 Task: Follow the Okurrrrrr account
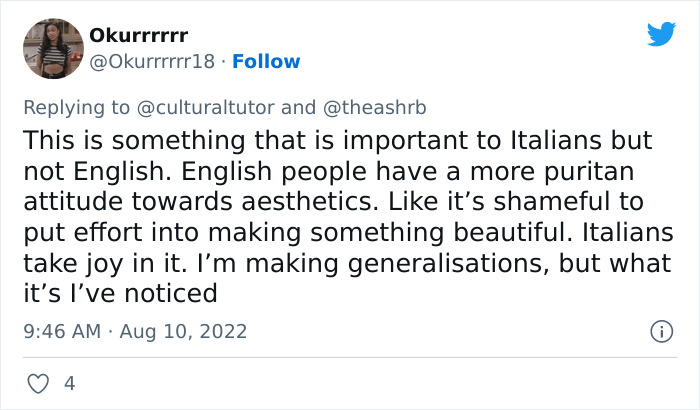click(x=266, y=62)
